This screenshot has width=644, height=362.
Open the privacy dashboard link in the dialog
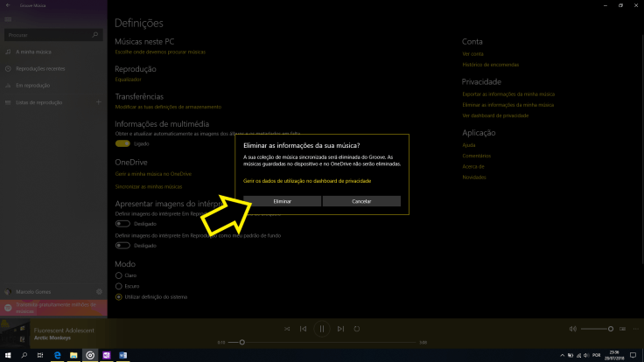(x=307, y=181)
